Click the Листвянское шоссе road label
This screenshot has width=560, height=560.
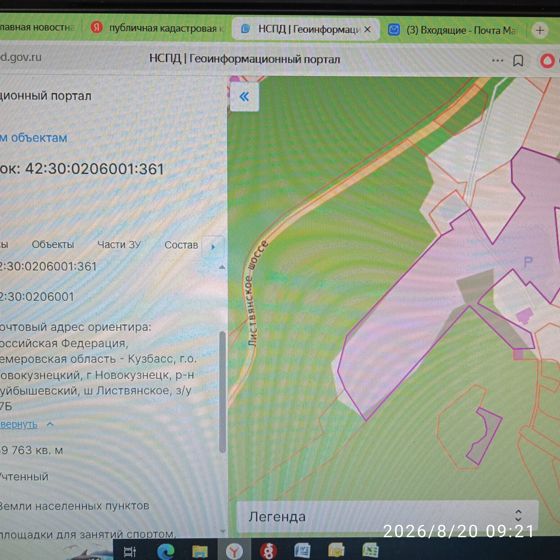(x=257, y=294)
